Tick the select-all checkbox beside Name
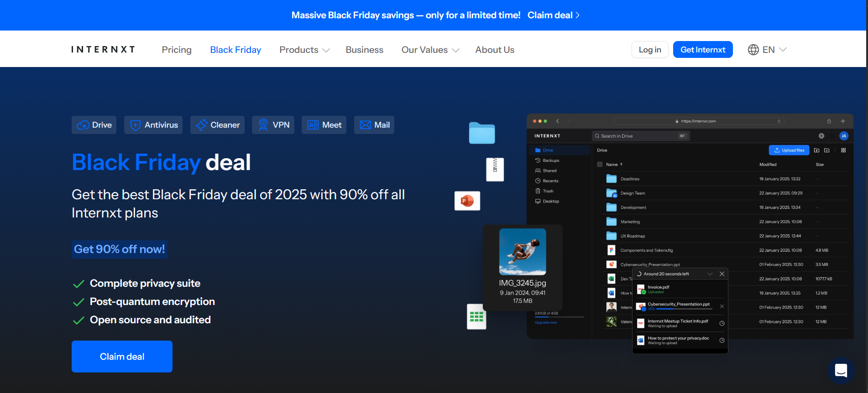868x393 pixels. click(600, 165)
